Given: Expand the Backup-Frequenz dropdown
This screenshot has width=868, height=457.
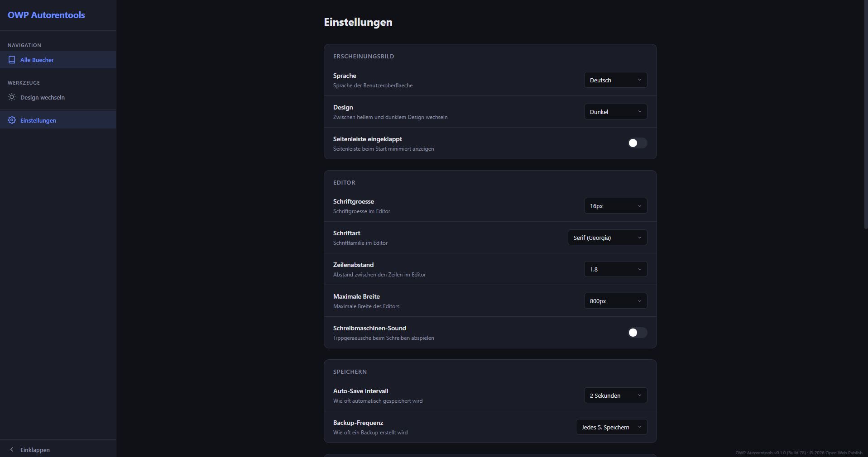Looking at the screenshot, I should click(x=611, y=427).
